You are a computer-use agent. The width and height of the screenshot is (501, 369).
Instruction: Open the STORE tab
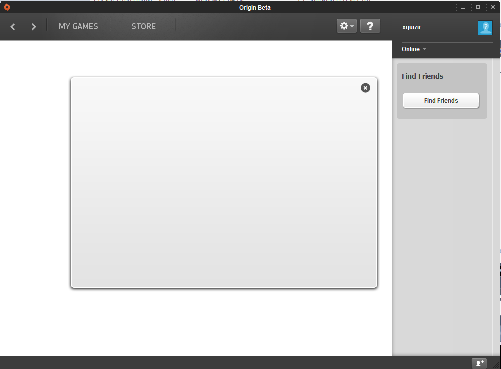click(x=144, y=26)
